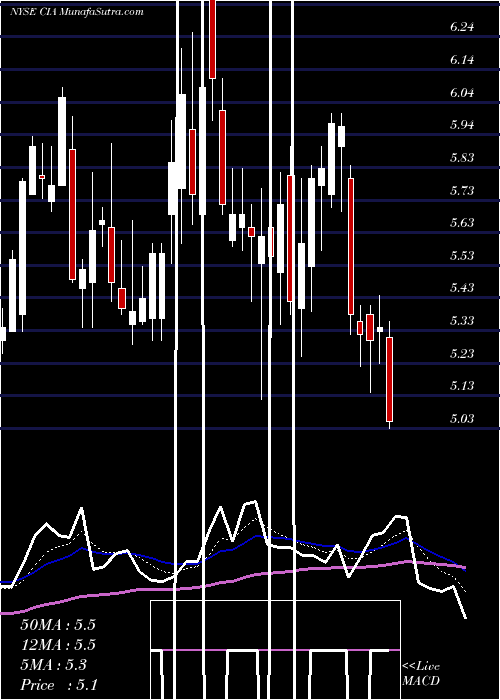Click the 5.33 price axis label
The height and width of the screenshot is (700, 500).
[x=462, y=321]
